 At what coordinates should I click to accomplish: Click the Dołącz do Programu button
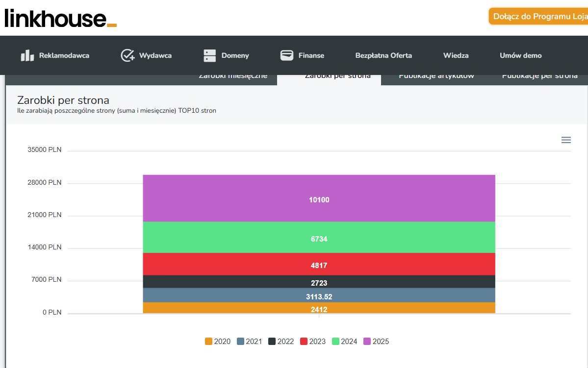[x=538, y=16]
